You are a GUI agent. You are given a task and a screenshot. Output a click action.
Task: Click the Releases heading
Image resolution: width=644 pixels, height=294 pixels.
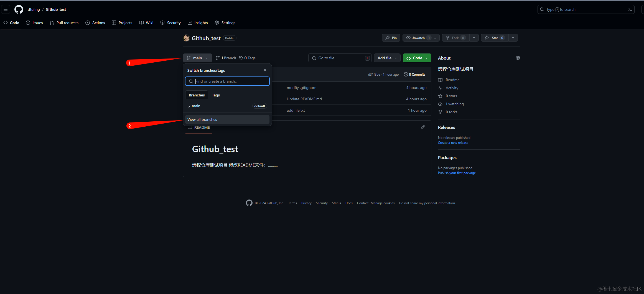[x=446, y=127]
